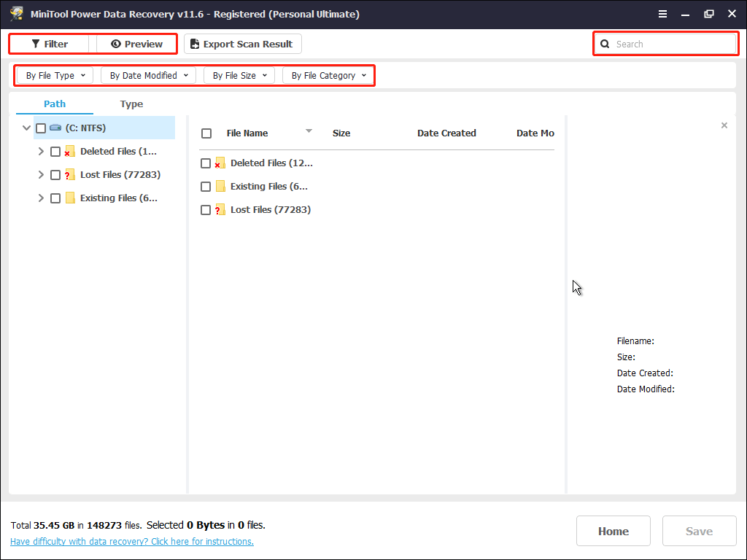747x560 pixels.
Task: Click the Save button
Action: coord(699,531)
